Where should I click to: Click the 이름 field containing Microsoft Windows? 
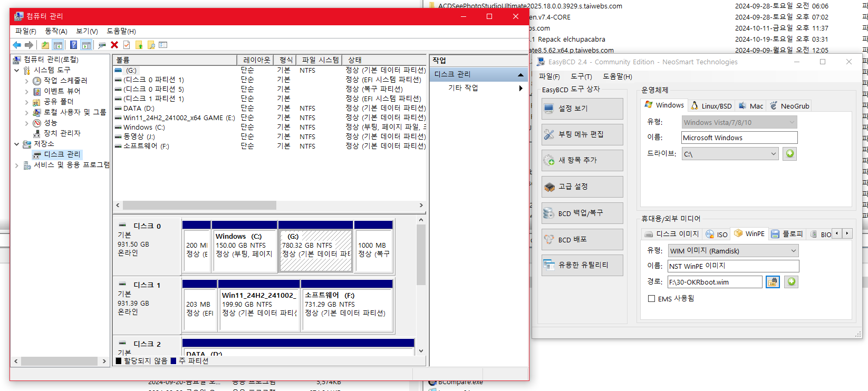click(x=739, y=138)
